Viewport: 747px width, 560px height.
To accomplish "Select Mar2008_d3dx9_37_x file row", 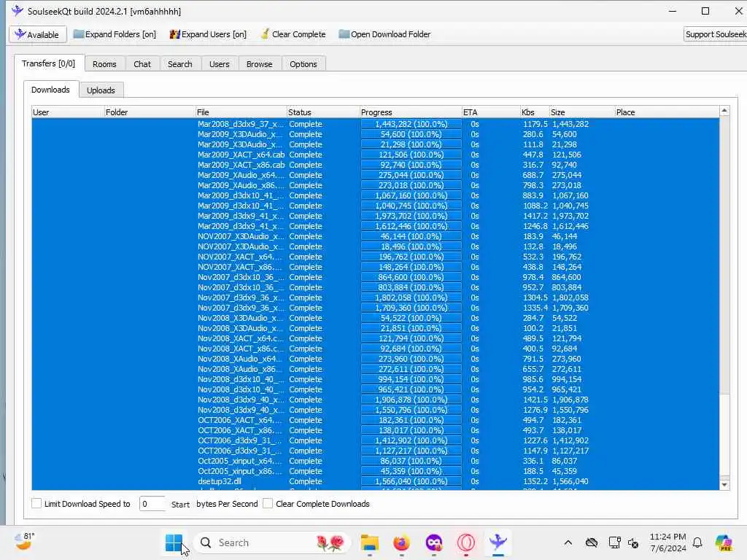I will point(376,124).
